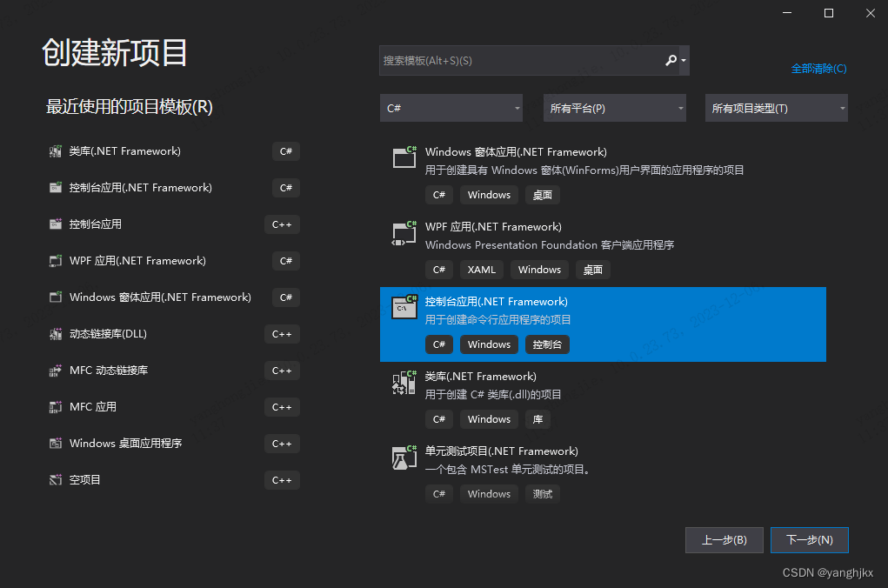Click the search magnifier icon
Screen dimensions: 888x588
672,60
